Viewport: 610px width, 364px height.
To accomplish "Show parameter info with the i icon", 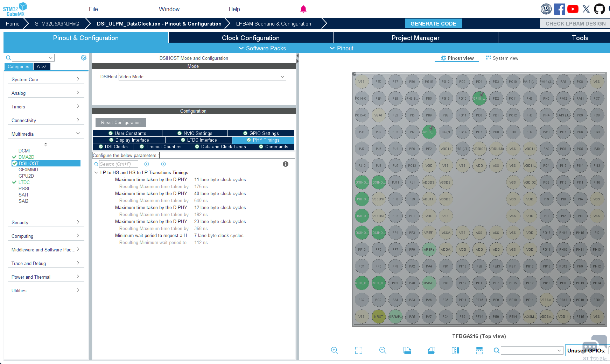I will (286, 164).
